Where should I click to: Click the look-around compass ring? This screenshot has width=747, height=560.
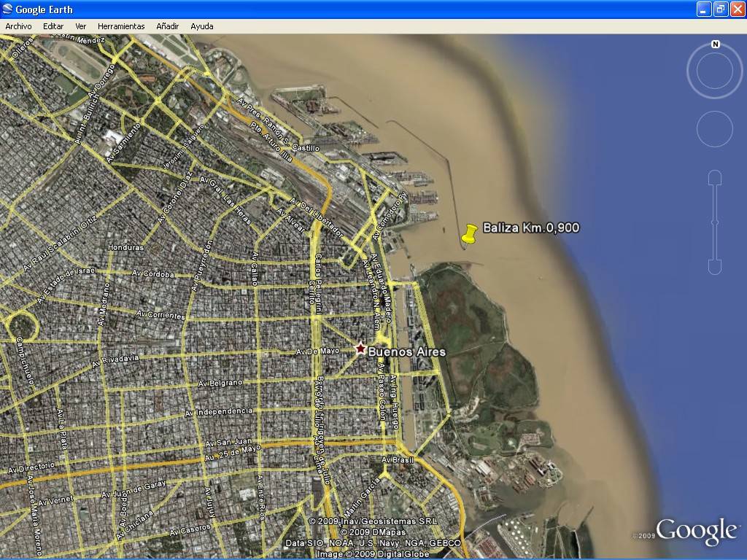tap(715, 71)
